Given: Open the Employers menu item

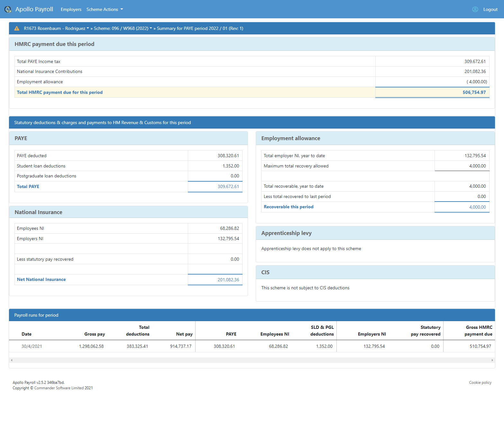Looking at the screenshot, I should coord(71,9).
